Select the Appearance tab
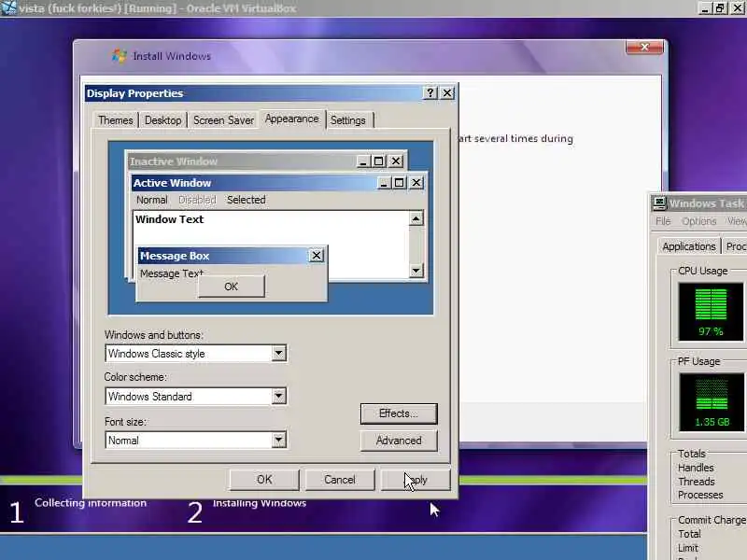 point(291,119)
